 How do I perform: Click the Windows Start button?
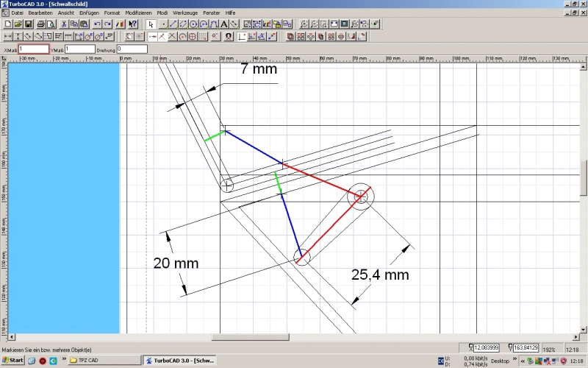[12, 361]
